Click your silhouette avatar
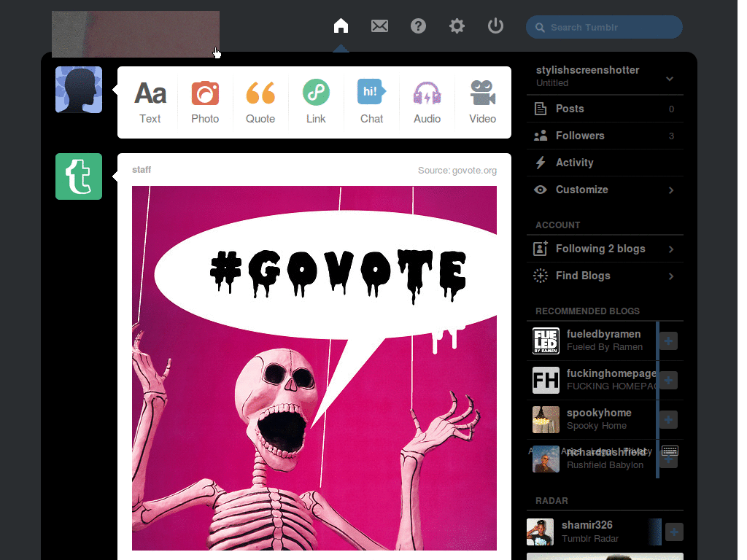The image size is (747, 560). coord(79,90)
